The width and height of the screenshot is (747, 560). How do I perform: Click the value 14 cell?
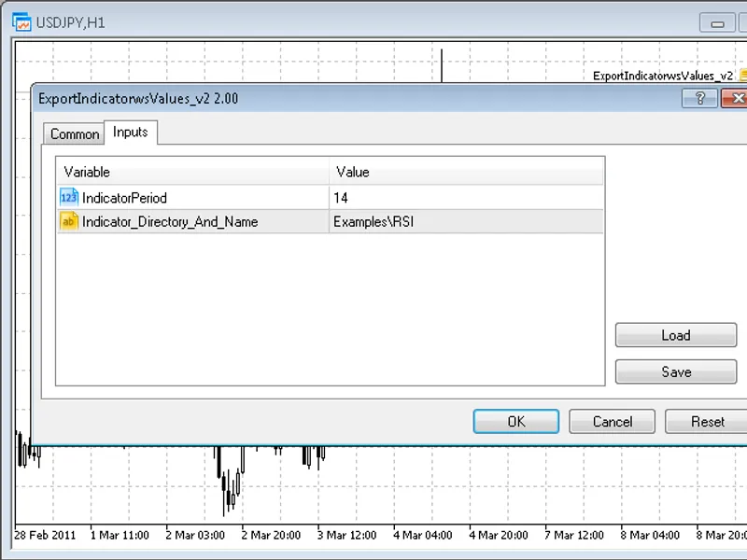466,197
